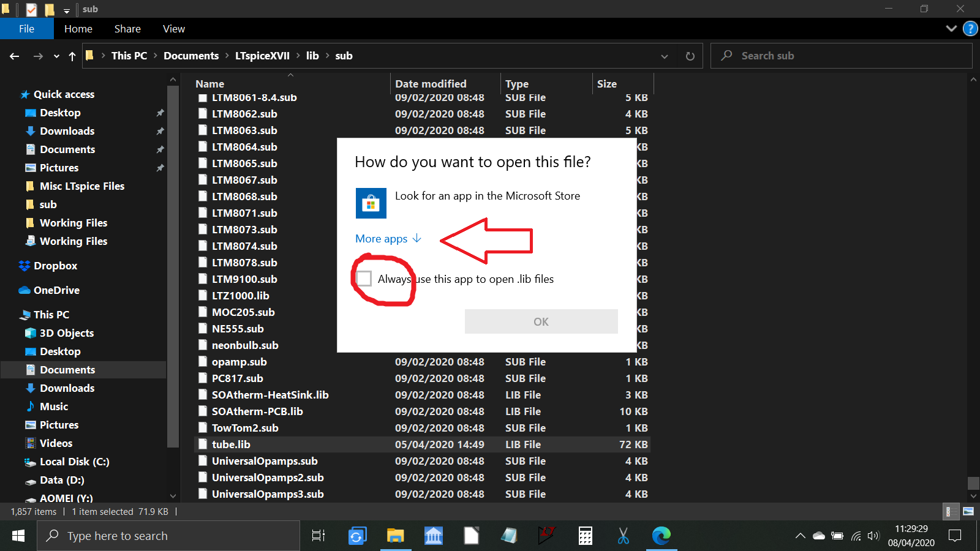Click the file list vertical scrollbar thumb
The width and height of the screenshot is (980, 551).
[x=973, y=484]
